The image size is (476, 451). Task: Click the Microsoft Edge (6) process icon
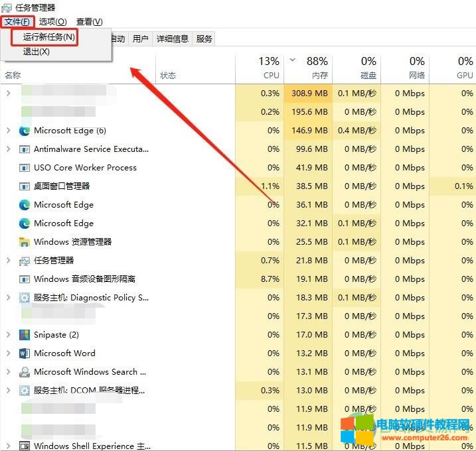(x=25, y=131)
